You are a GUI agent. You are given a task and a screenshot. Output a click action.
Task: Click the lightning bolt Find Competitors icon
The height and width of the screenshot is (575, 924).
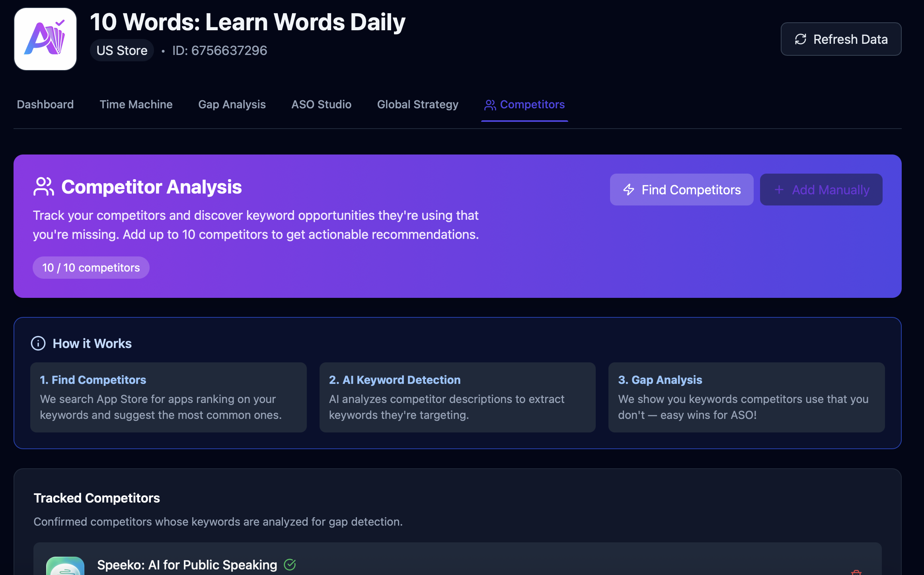[x=629, y=190]
